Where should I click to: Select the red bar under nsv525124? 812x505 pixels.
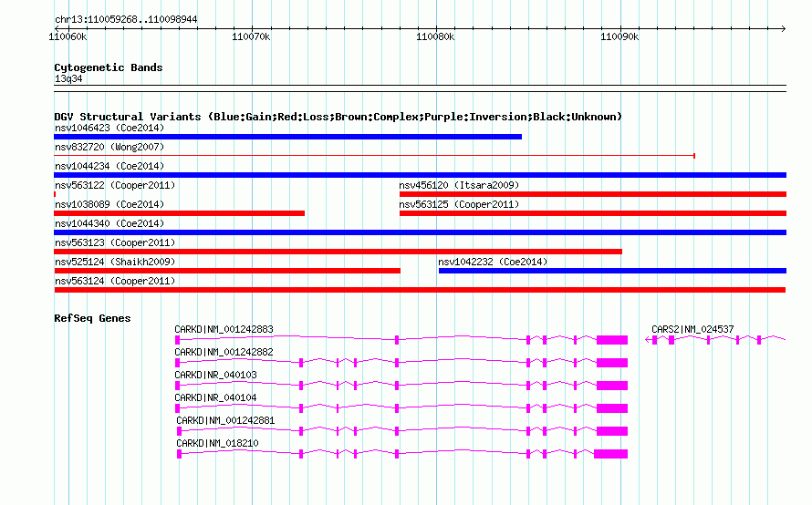227,271
